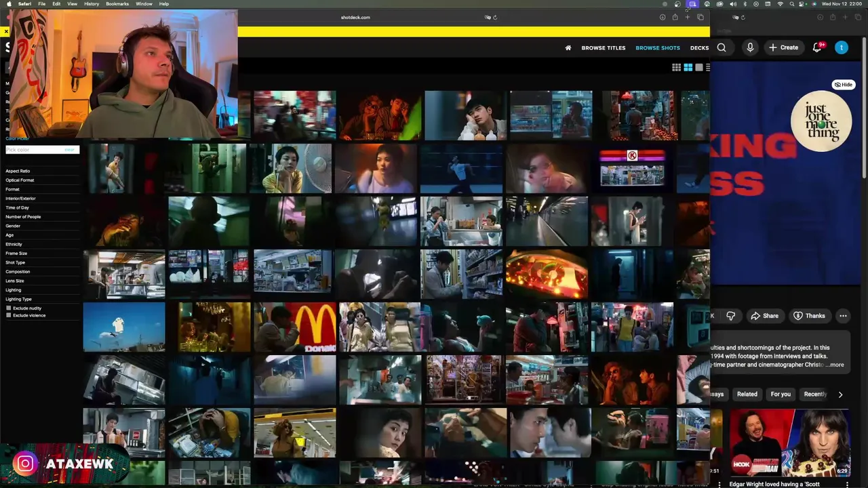868x488 pixels.
Task: Expand the Interior/Exterior filter
Action: click(20, 199)
